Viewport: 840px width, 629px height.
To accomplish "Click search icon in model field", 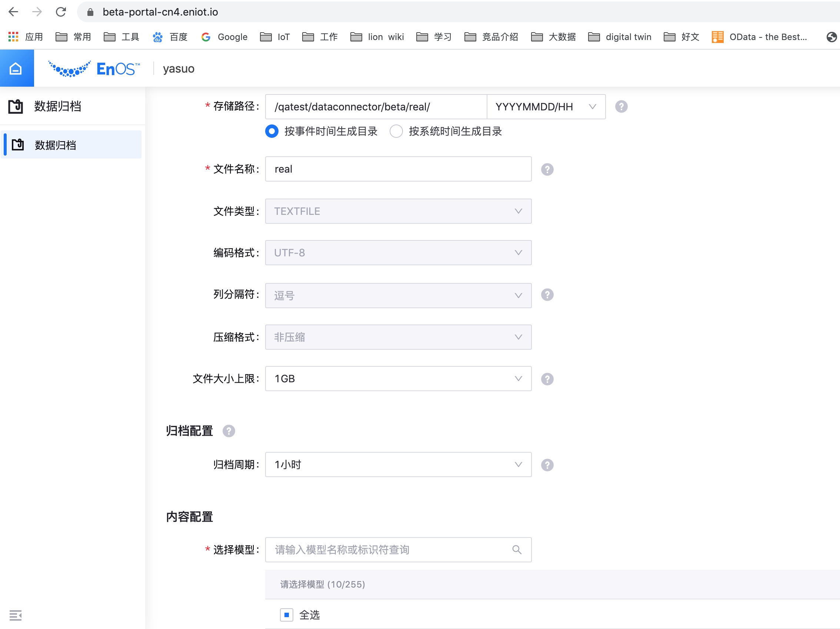I will 516,550.
